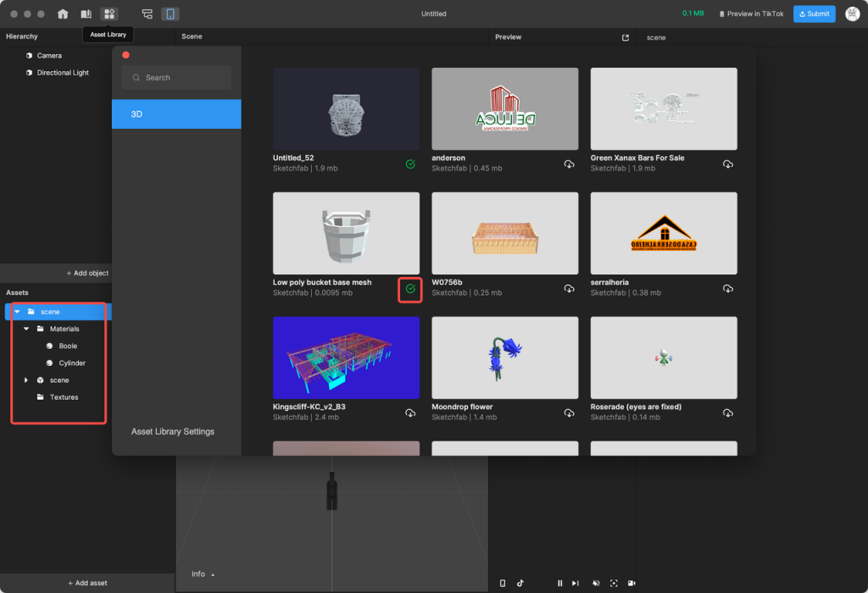Image resolution: width=868 pixels, height=593 pixels.
Task: Click the Submit button
Action: click(814, 14)
